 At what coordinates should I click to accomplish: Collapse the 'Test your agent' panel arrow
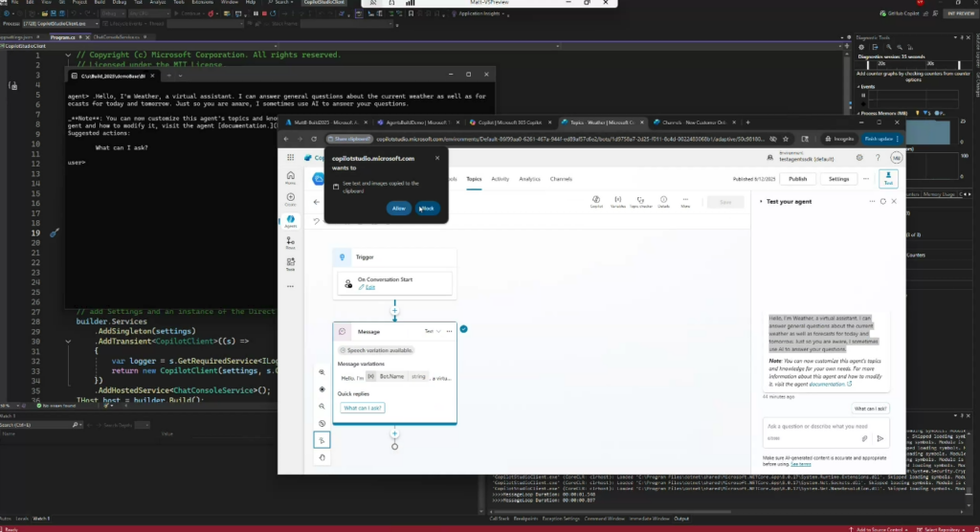pyautogui.click(x=761, y=201)
